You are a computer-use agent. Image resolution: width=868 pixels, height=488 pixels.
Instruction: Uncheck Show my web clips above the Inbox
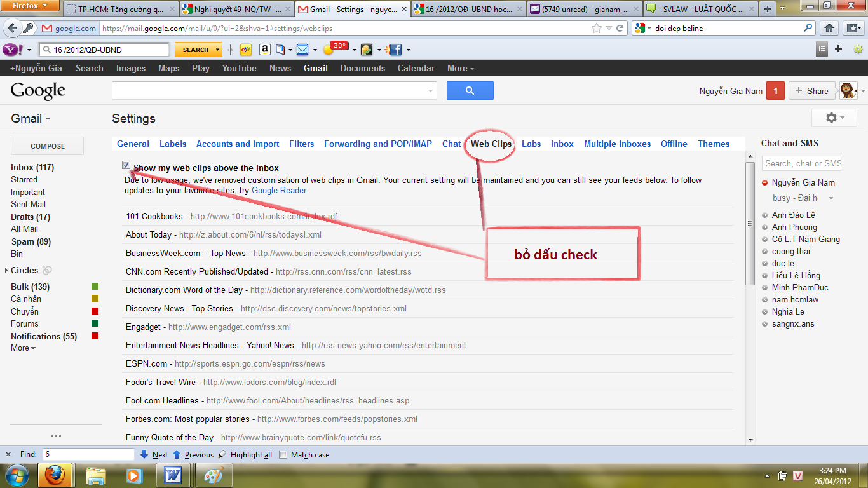126,165
